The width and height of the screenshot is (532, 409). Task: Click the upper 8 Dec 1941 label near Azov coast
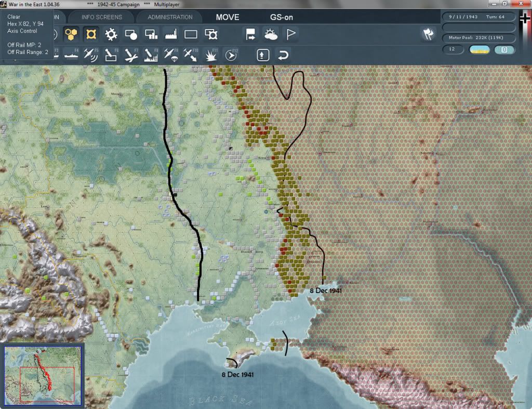326,291
